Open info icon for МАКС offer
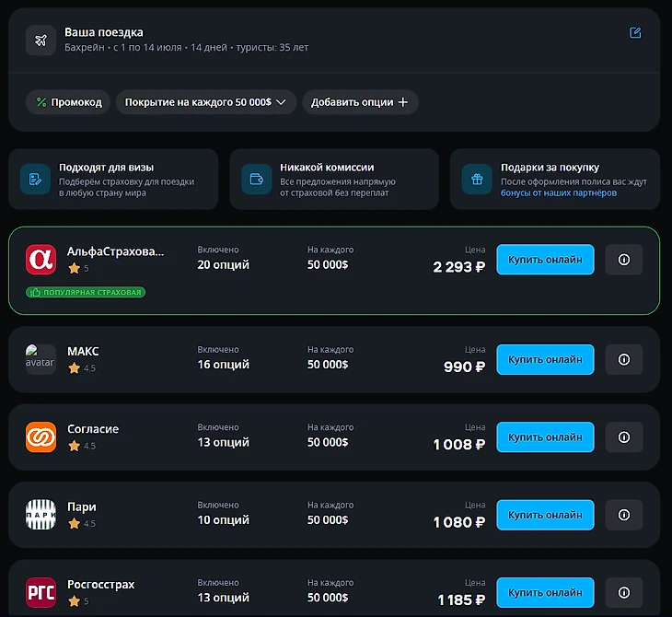Image resolution: width=672 pixels, height=617 pixels. [x=623, y=359]
